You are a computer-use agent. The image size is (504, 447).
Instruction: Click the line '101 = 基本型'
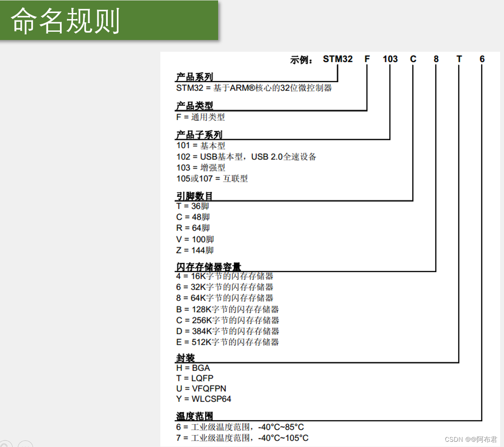(x=201, y=146)
